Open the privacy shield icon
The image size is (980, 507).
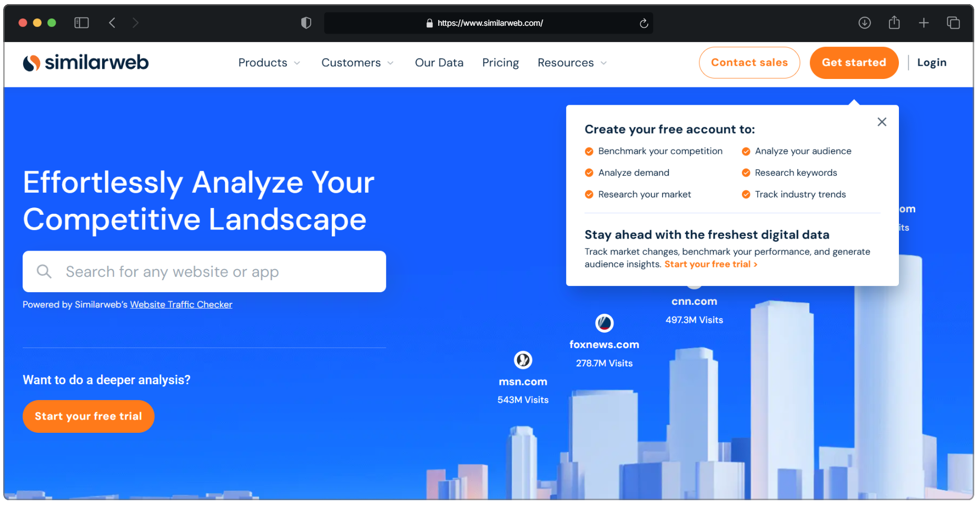(x=306, y=23)
